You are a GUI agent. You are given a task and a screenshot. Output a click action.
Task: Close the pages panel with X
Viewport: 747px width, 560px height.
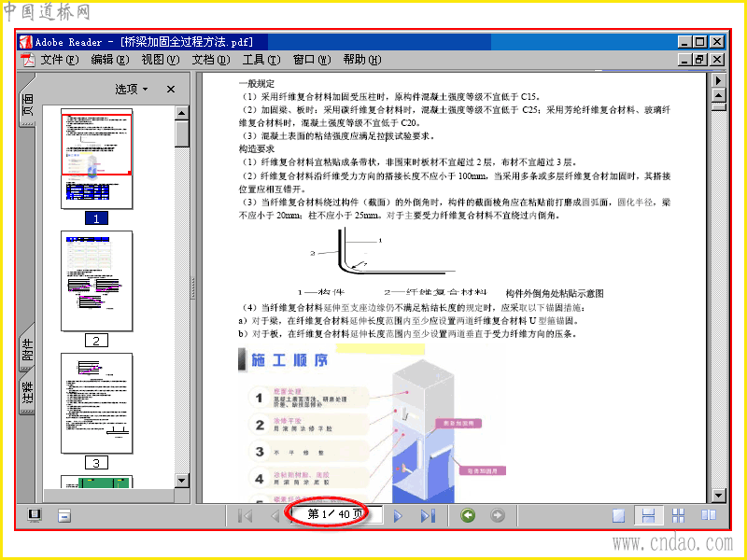point(171,89)
